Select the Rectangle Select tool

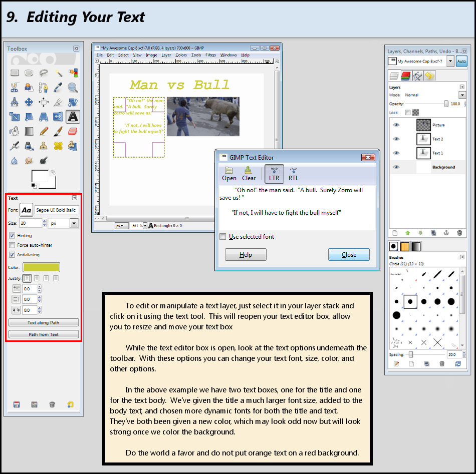14,73
